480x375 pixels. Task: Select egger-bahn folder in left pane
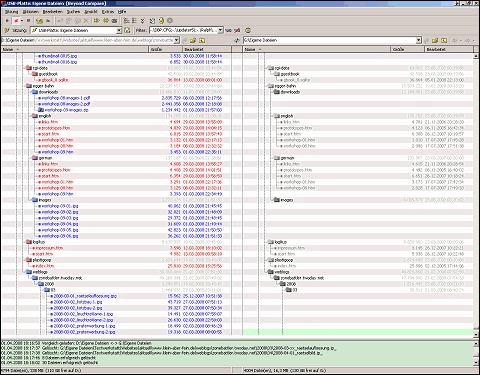point(43,86)
